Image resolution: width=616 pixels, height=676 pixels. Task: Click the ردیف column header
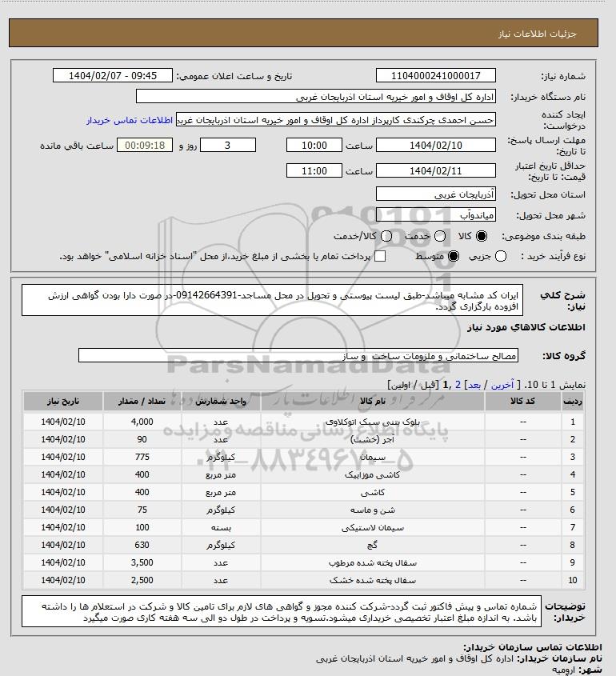tap(573, 401)
